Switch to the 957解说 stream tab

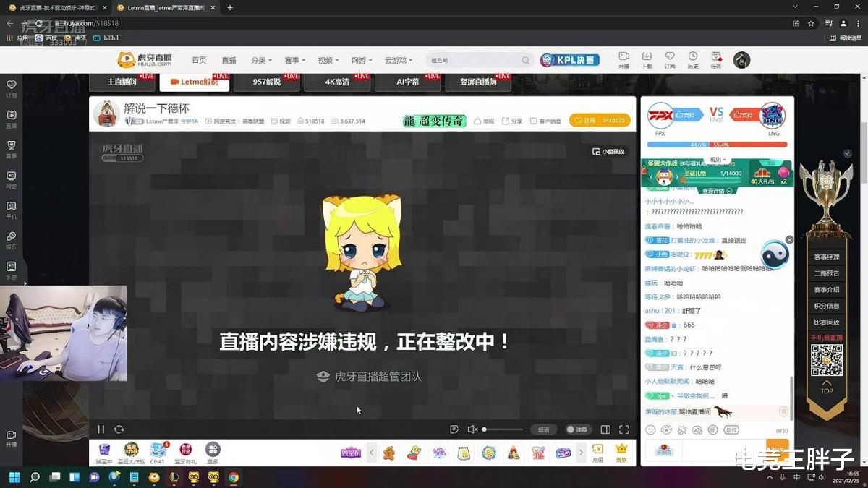point(267,82)
